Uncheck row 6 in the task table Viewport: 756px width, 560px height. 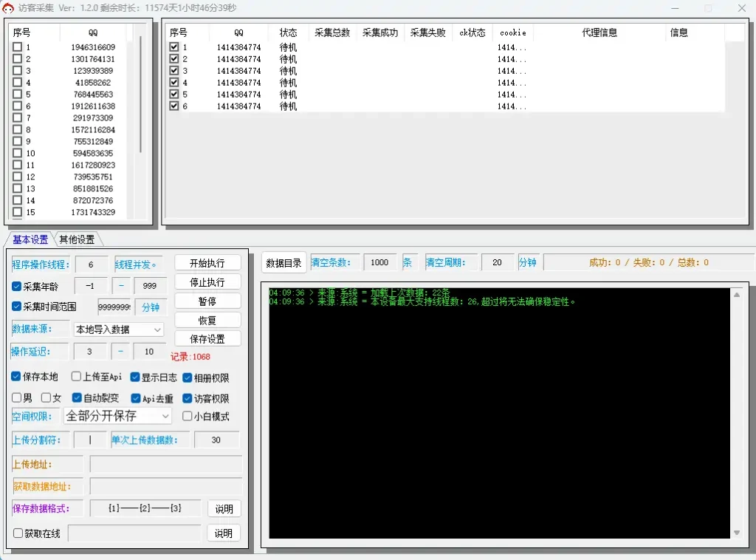[x=174, y=106]
